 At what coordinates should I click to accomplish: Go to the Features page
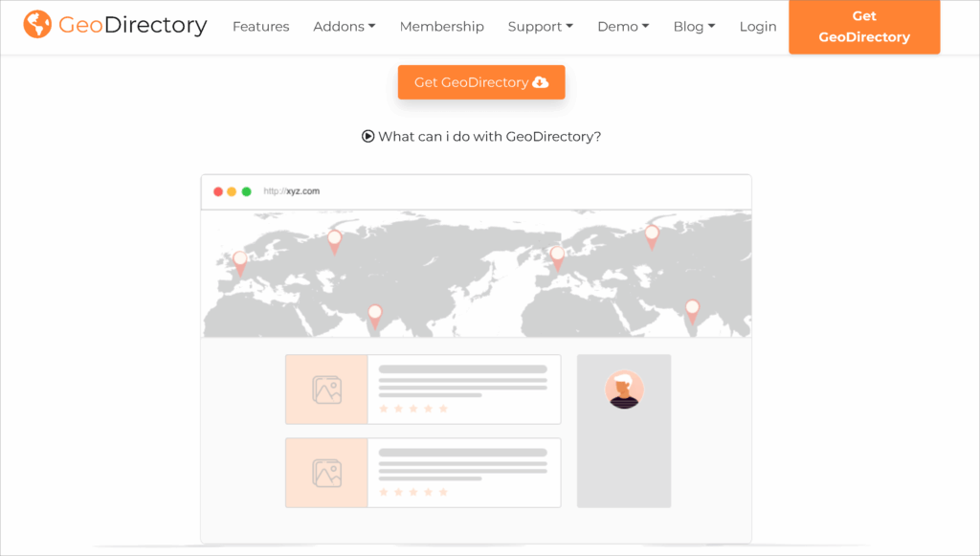click(260, 27)
